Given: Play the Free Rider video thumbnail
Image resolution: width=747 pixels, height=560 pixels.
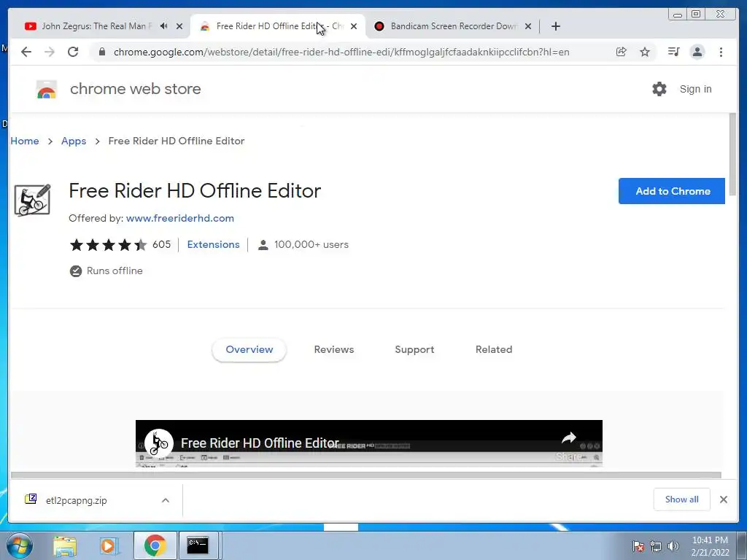Looking at the screenshot, I should click(x=368, y=443).
